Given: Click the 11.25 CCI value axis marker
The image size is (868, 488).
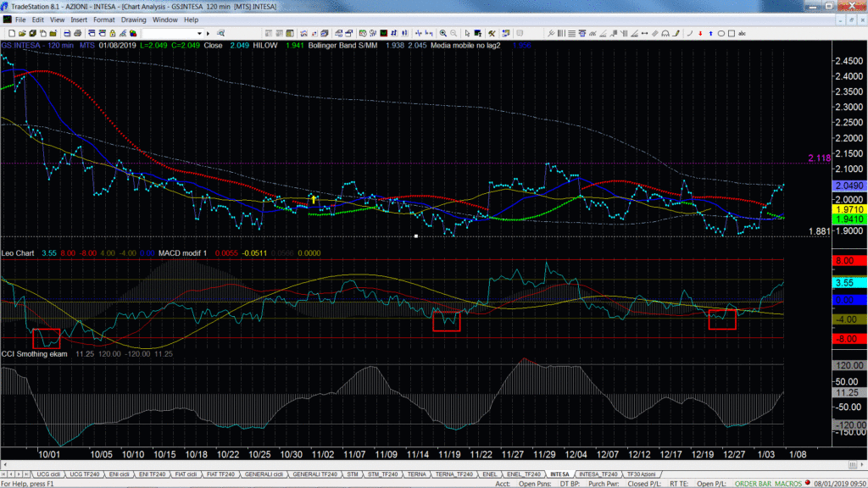Looking at the screenshot, I should [849, 392].
